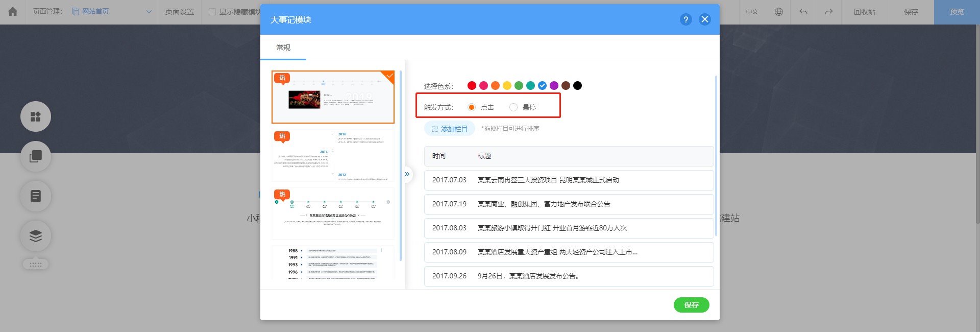Expand the sidebar dotted handle
Image resolution: width=980 pixels, height=332 pixels.
pyautogui.click(x=36, y=264)
